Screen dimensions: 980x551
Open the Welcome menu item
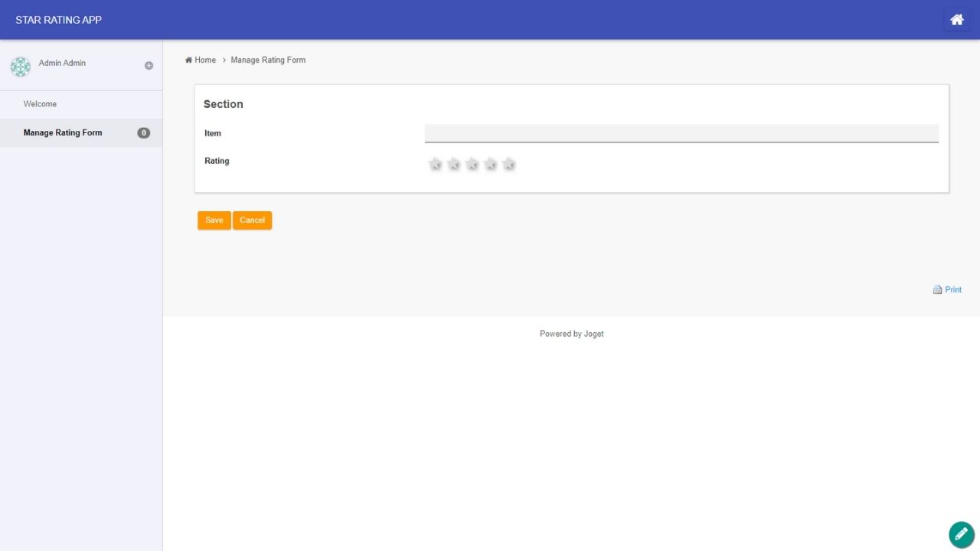[x=40, y=104]
